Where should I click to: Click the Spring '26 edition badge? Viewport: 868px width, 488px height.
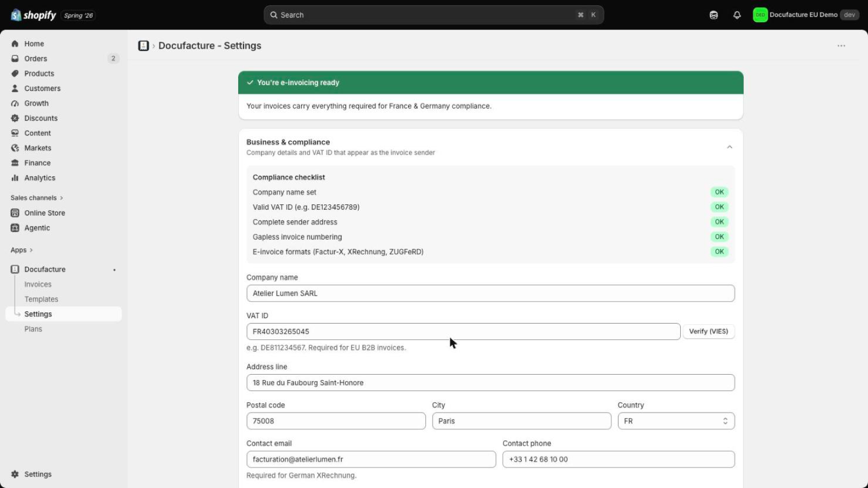[x=79, y=16]
